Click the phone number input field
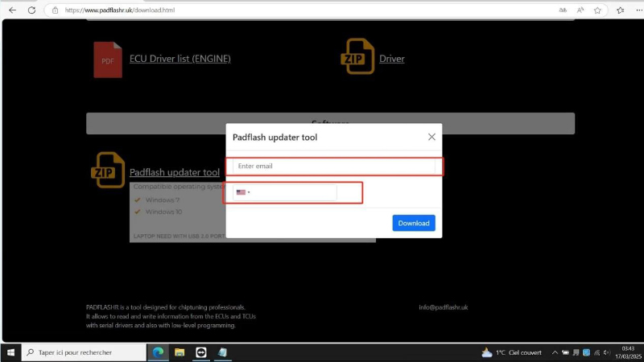 [294, 192]
